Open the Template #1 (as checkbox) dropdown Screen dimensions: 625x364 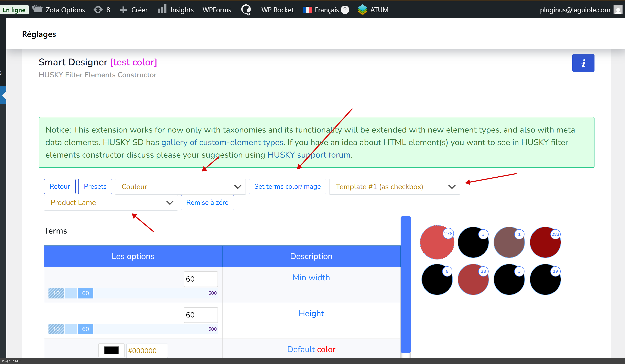pos(394,187)
